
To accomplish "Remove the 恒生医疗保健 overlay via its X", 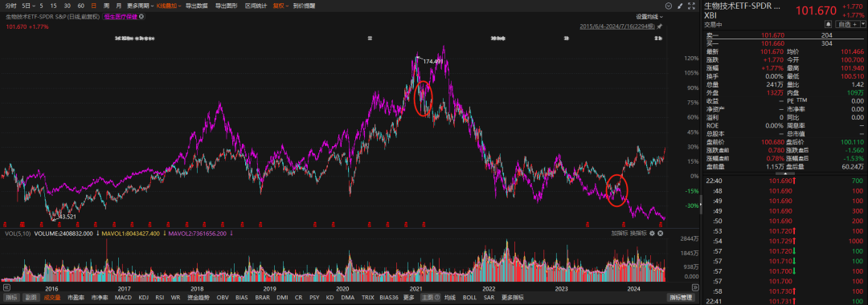I will (x=141, y=17).
